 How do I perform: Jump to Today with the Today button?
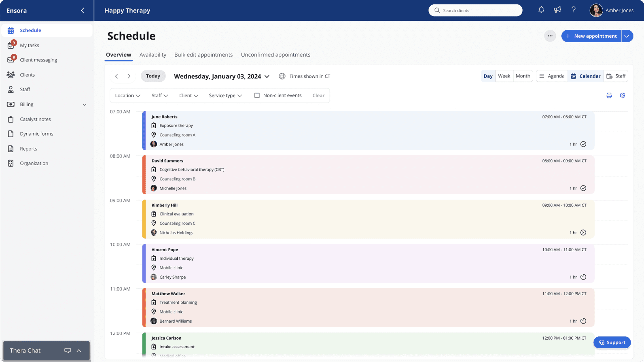click(153, 76)
